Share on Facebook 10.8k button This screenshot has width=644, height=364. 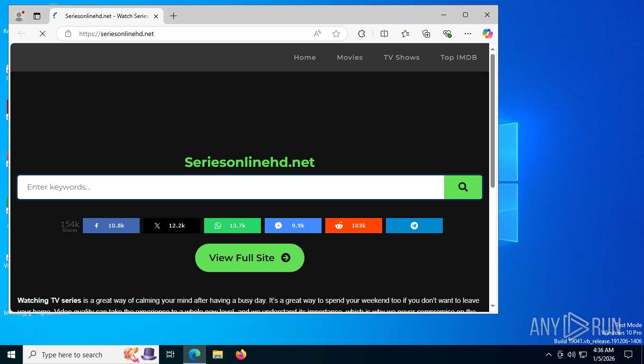[x=111, y=226]
